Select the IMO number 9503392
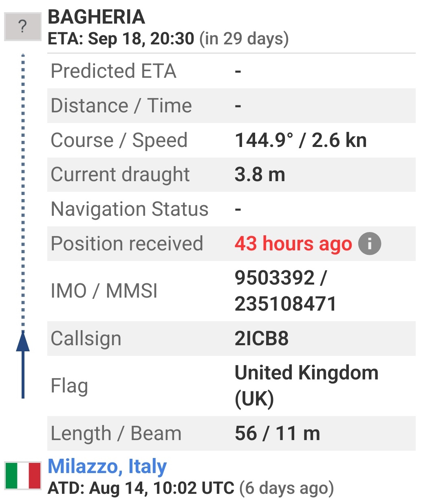This screenshot has width=421, height=504. (x=275, y=278)
